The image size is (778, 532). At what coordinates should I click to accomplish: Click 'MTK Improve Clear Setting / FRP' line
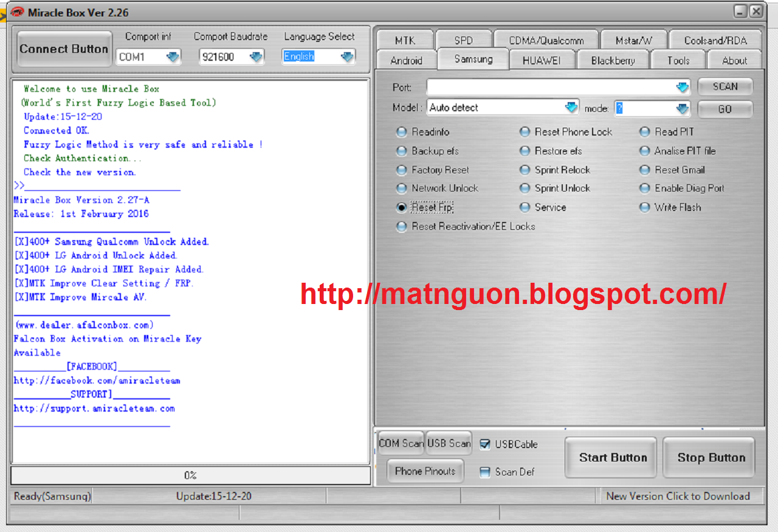coord(104,283)
